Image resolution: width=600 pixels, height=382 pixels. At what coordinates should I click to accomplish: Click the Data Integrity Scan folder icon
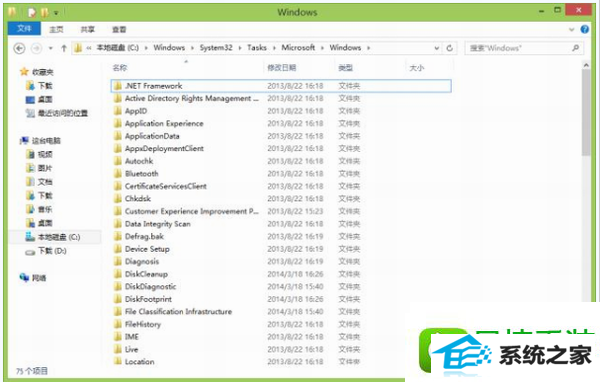coord(118,224)
